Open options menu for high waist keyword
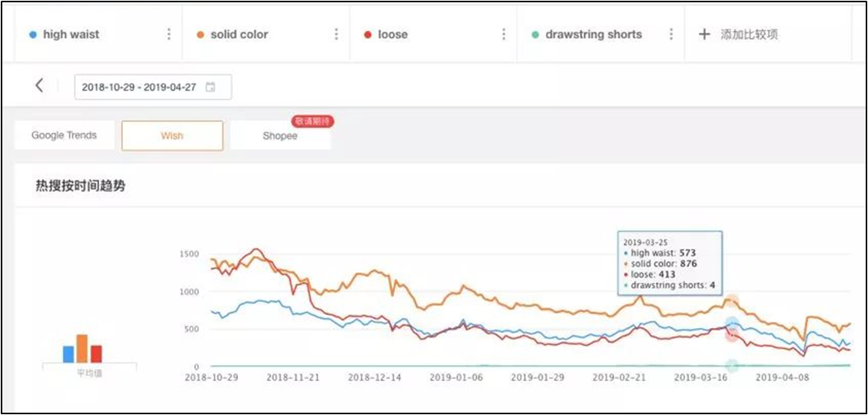Image resolution: width=868 pixels, height=415 pixels. point(169,35)
